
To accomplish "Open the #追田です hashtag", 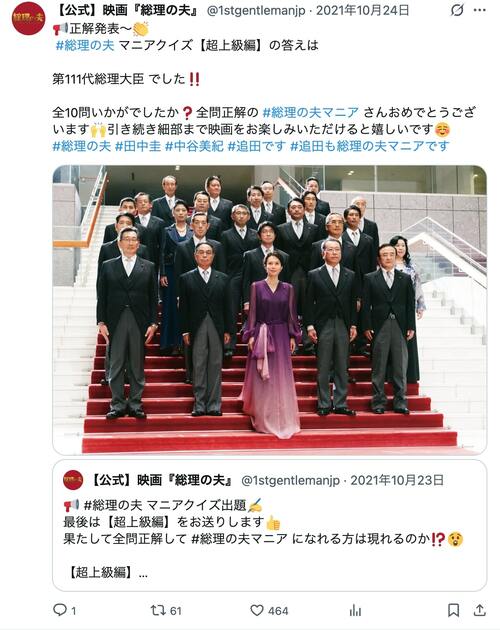I will click(x=257, y=146).
